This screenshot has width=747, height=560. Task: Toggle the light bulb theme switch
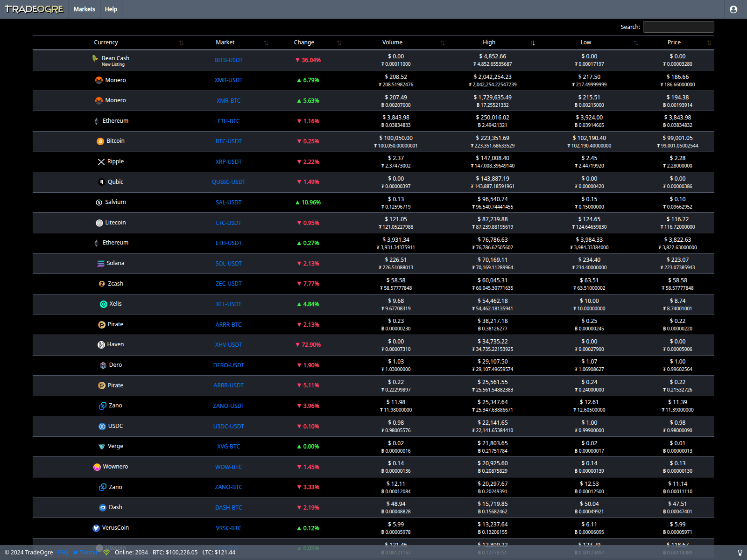pyautogui.click(x=740, y=553)
